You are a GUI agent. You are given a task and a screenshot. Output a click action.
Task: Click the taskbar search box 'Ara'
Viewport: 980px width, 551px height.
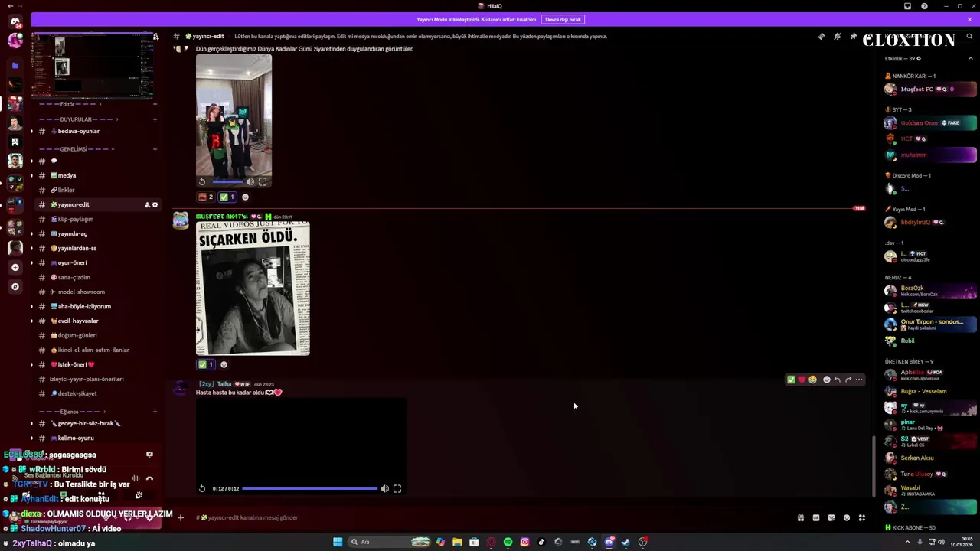[x=388, y=542]
